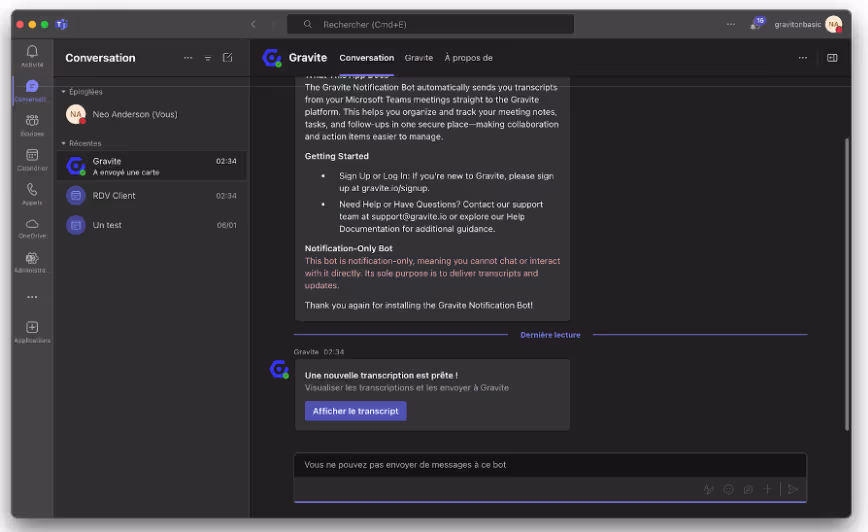Switch to the À propos de tab
This screenshot has height=532, width=868.
click(468, 58)
